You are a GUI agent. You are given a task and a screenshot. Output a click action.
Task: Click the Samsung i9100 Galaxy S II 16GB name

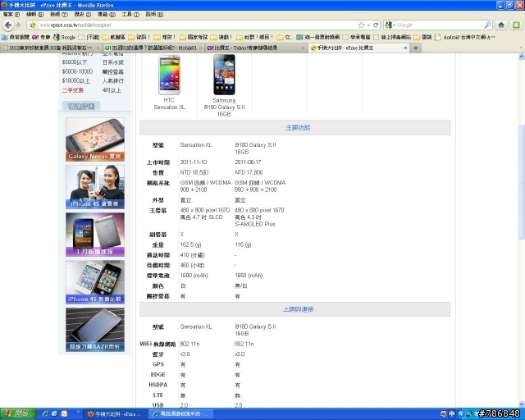[224, 107]
